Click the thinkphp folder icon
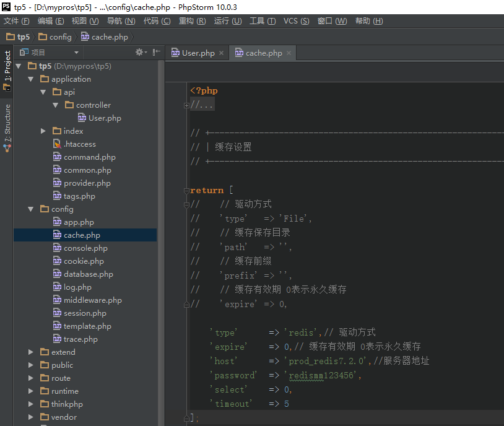 (45, 404)
